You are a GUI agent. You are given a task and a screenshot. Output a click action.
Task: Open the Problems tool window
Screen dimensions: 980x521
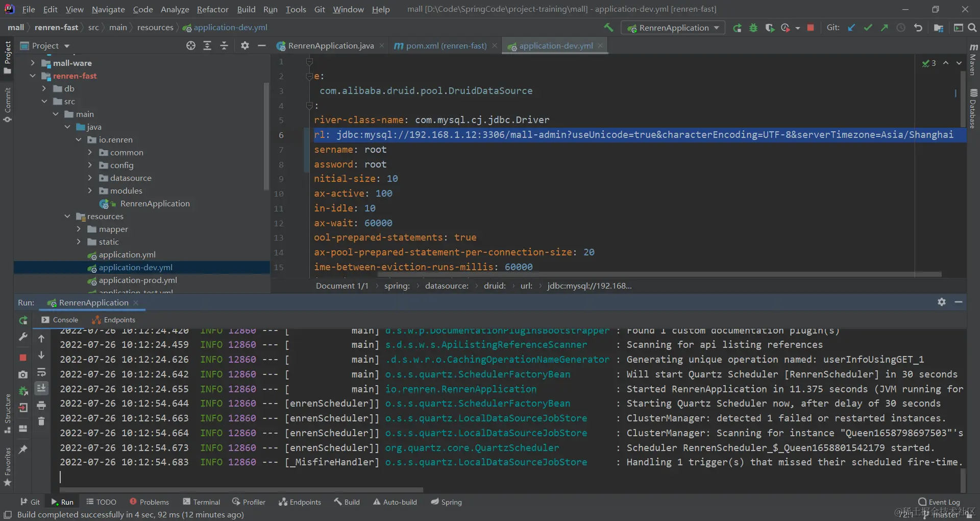pos(149,502)
